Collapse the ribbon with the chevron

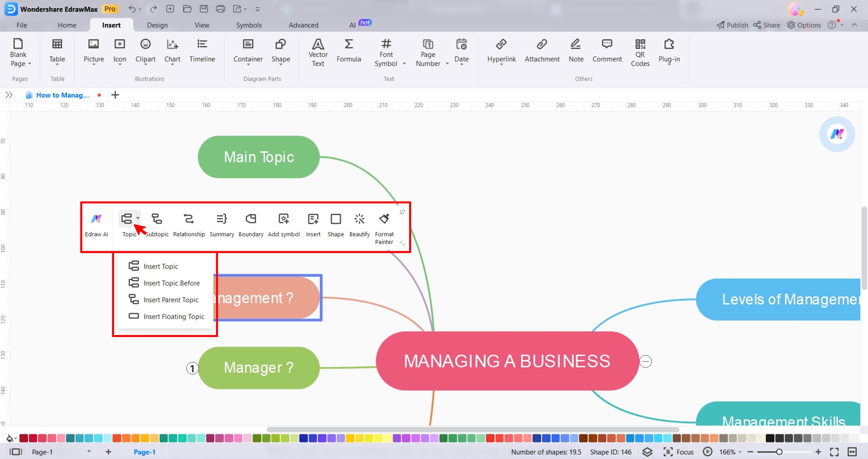(854, 25)
